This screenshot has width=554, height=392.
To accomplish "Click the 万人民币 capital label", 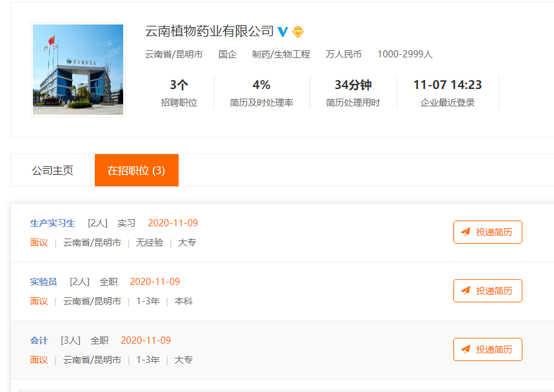I will 343,54.
